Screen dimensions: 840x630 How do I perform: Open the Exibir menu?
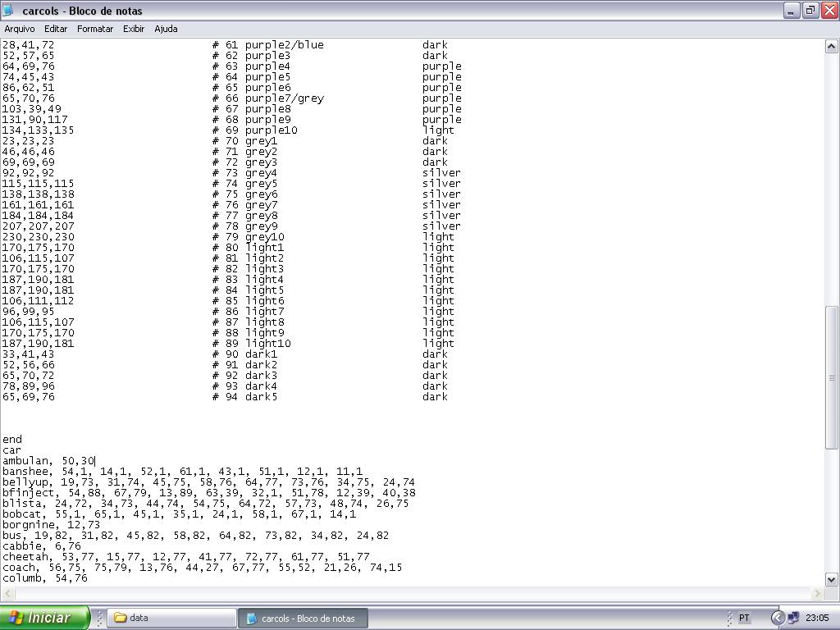[x=134, y=29]
